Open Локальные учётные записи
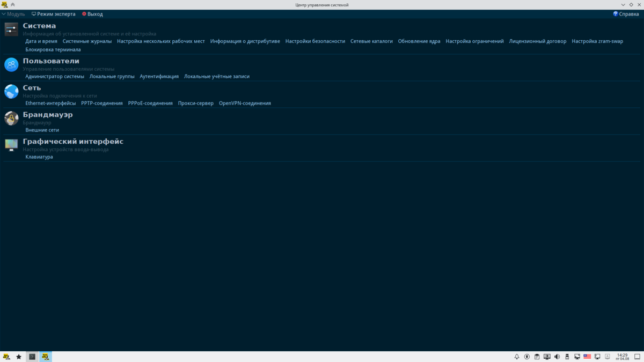Screen dimensions: 644x362 click(x=217, y=76)
